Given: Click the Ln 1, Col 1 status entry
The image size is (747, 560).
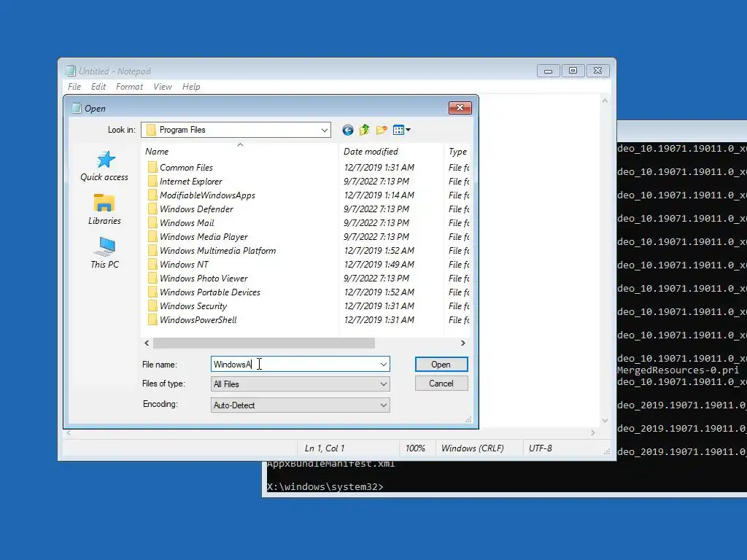Looking at the screenshot, I should (x=325, y=448).
